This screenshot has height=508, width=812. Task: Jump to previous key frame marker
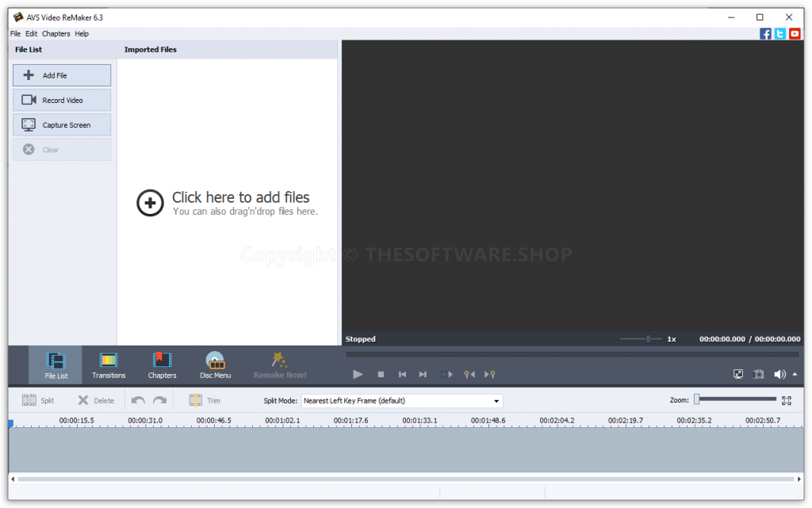coord(469,374)
